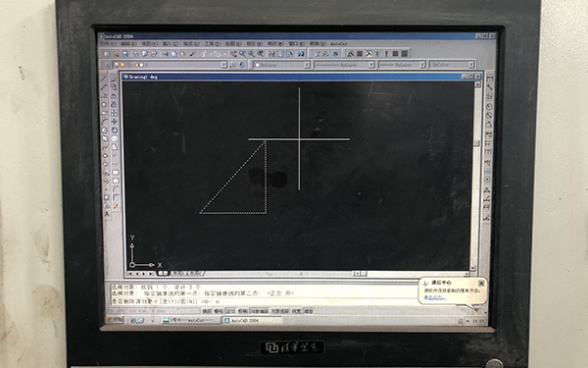Open the 文件(F) menu
Screen dimensions: 588x368
click(107, 43)
